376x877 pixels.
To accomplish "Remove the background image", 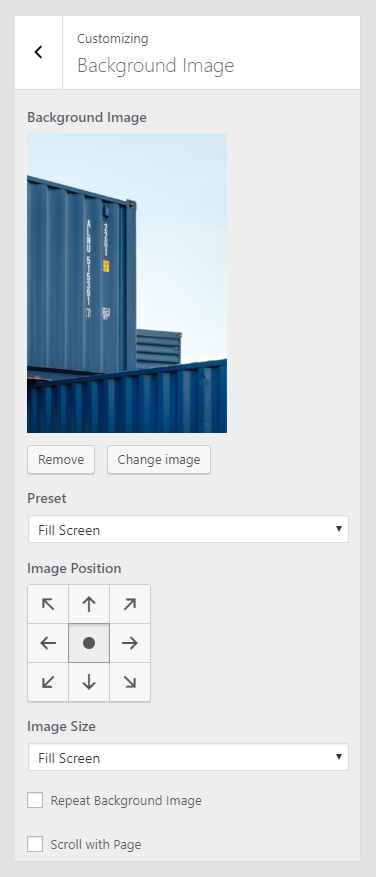I will point(61,460).
